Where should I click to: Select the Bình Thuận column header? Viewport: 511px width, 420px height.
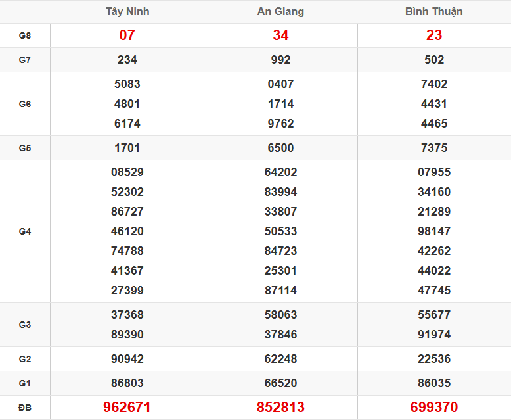(434, 12)
